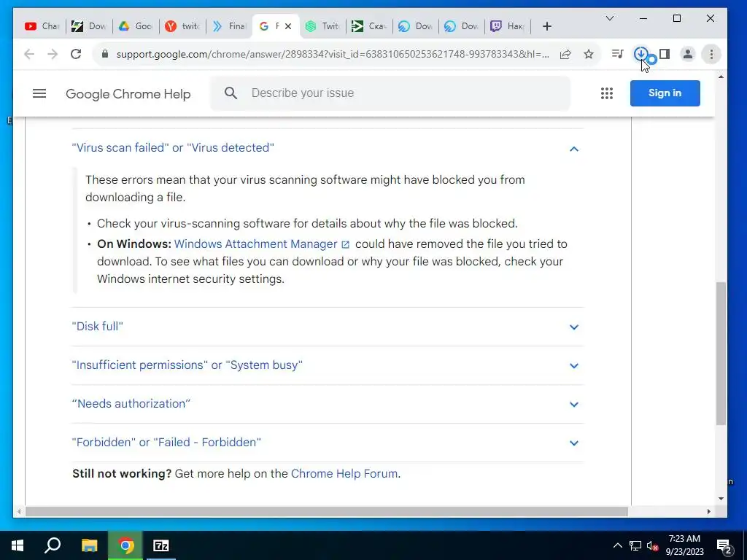Switch to the Final tab
This screenshot has height=560, width=747.
click(229, 26)
